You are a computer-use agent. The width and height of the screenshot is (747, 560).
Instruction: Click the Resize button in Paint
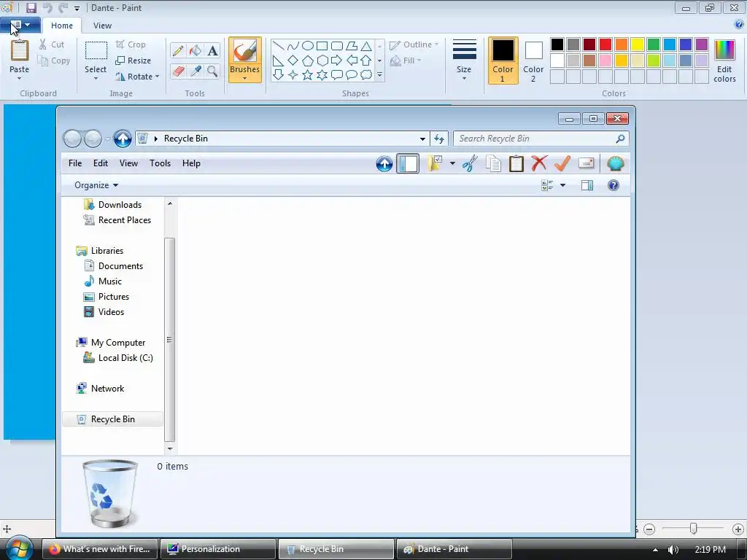[x=133, y=61]
